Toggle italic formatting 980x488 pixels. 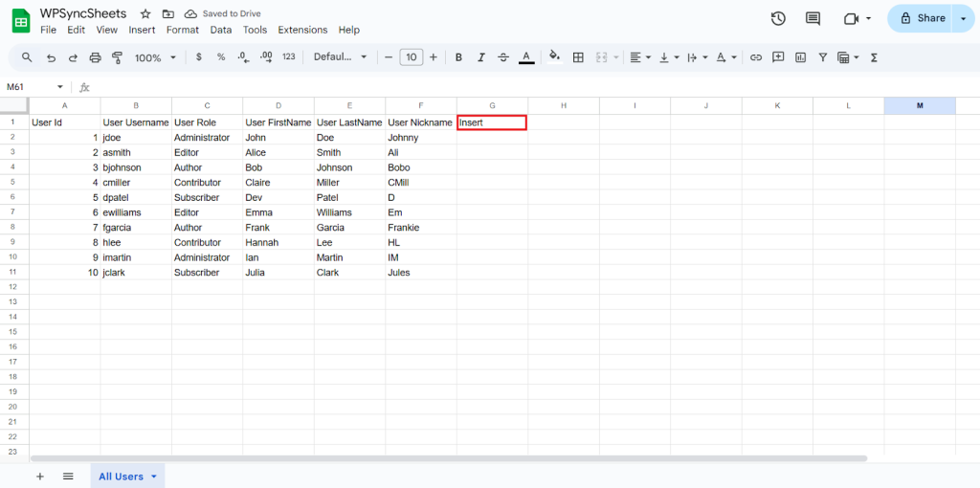(481, 57)
